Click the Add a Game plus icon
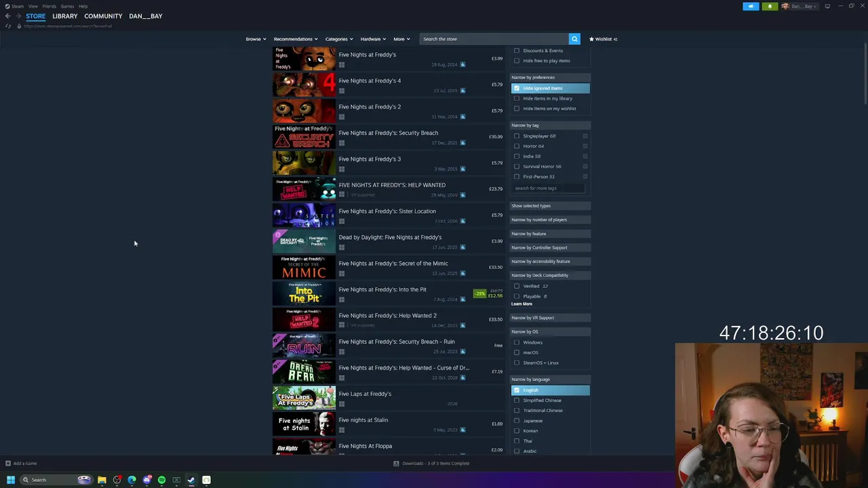The height and width of the screenshot is (488, 868). (x=8, y=464)
